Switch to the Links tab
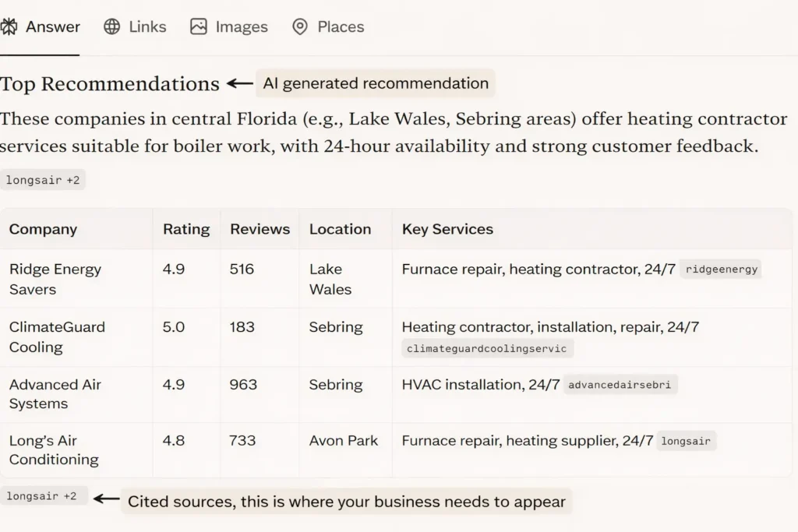Screen dimensions: 798x532 click(147, 26)
